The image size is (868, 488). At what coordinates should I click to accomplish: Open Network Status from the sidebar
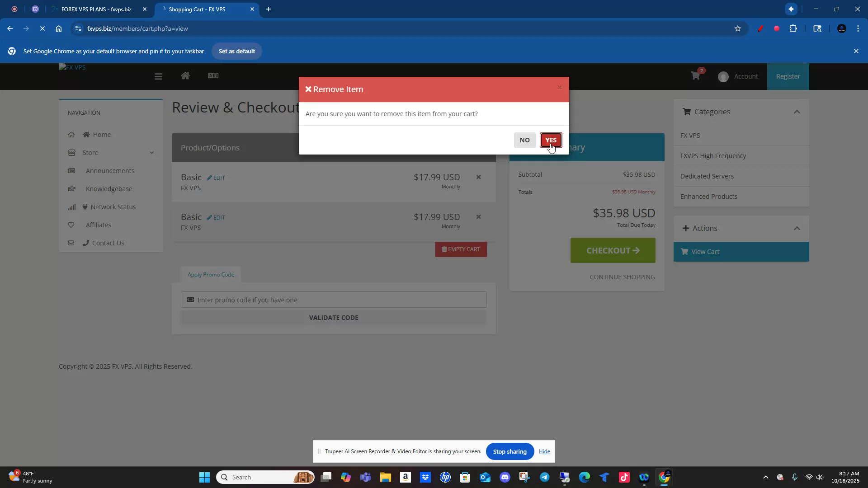click(x=113, y=206)
